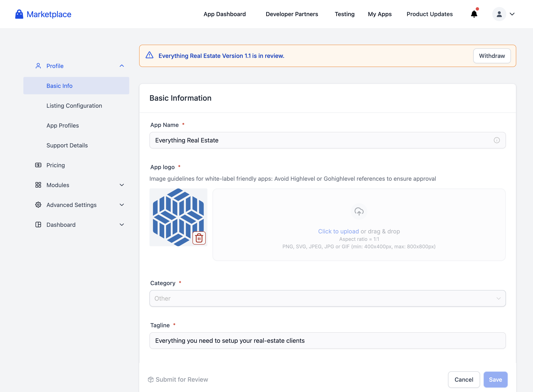Image resolution: width=533 pixels, height=392 pixels.
Task: Click the Modules grid icon
Action: pyautogui.click(x=38, y=185)
